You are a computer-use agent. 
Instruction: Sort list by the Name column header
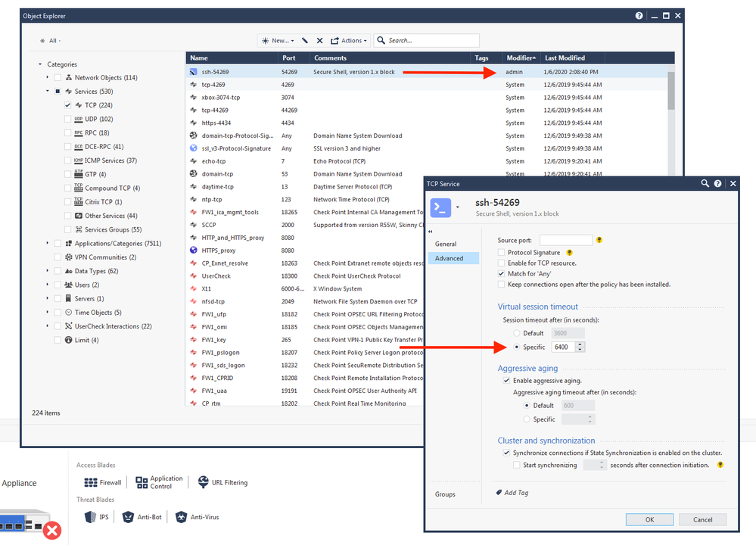[232, 58]
